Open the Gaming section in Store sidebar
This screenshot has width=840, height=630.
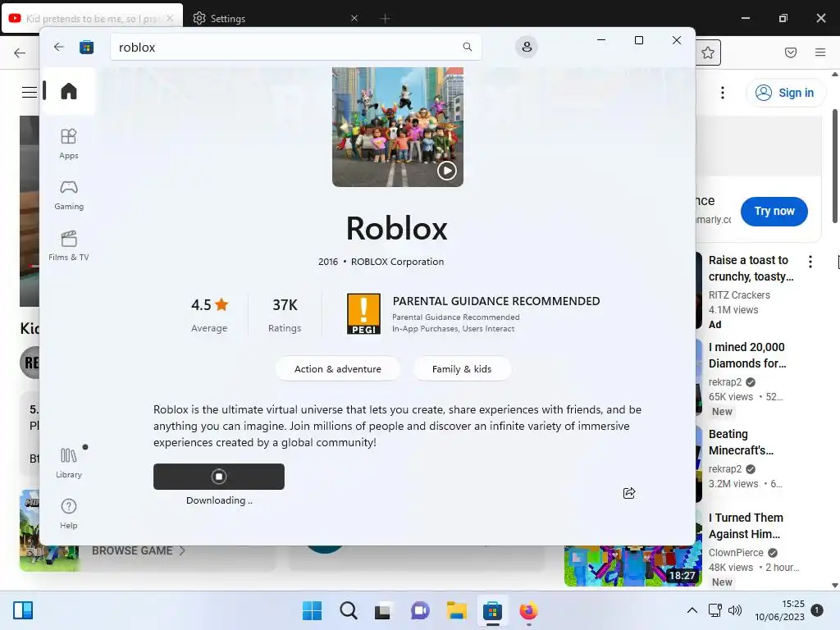coord(69,195)
